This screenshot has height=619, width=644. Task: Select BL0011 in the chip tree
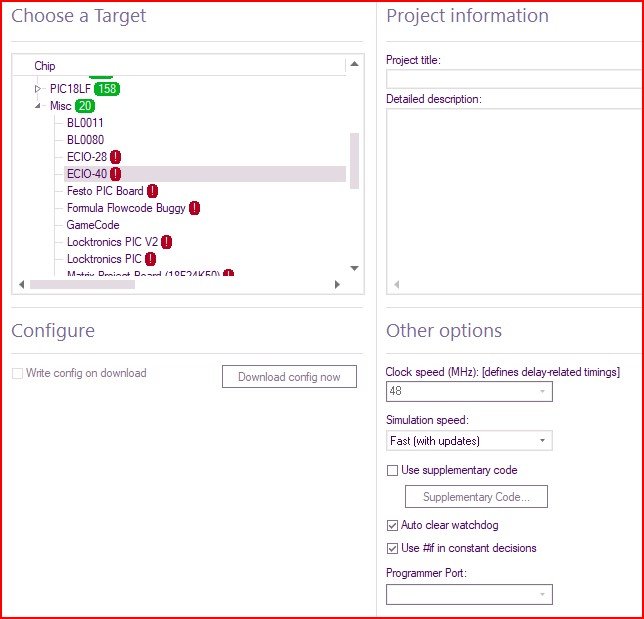pyautogui.click(x=85, y=123)
